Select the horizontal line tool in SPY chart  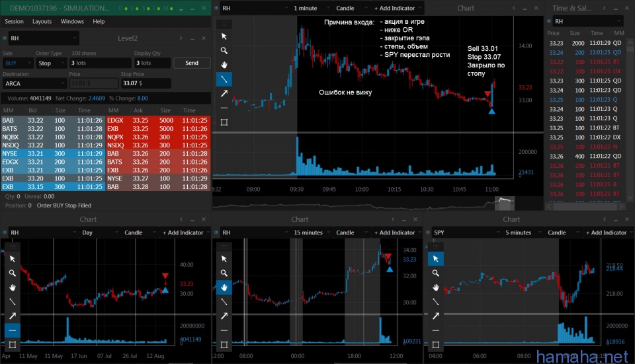click(x=436, y=330)
